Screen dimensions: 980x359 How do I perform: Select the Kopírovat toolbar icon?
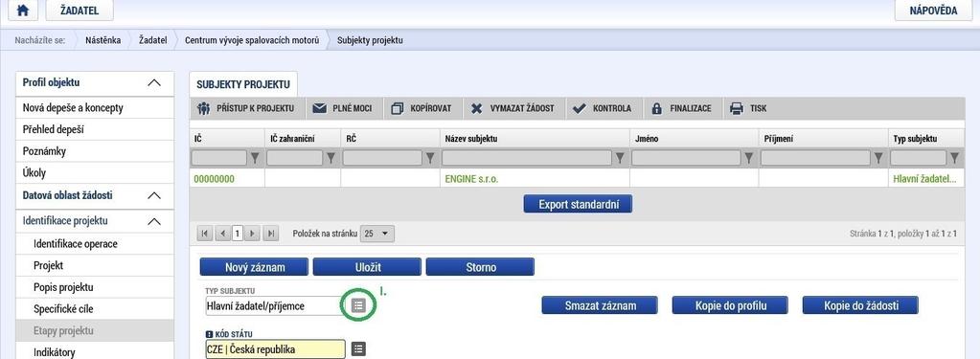point(398,108)
